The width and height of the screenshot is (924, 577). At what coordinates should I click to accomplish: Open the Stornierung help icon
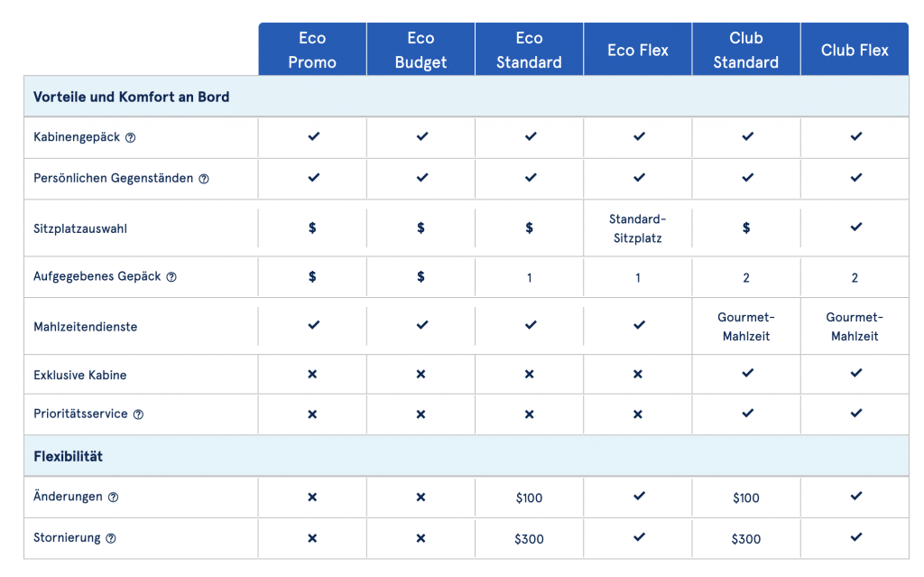pyautogui.click(x=111, y=538)
